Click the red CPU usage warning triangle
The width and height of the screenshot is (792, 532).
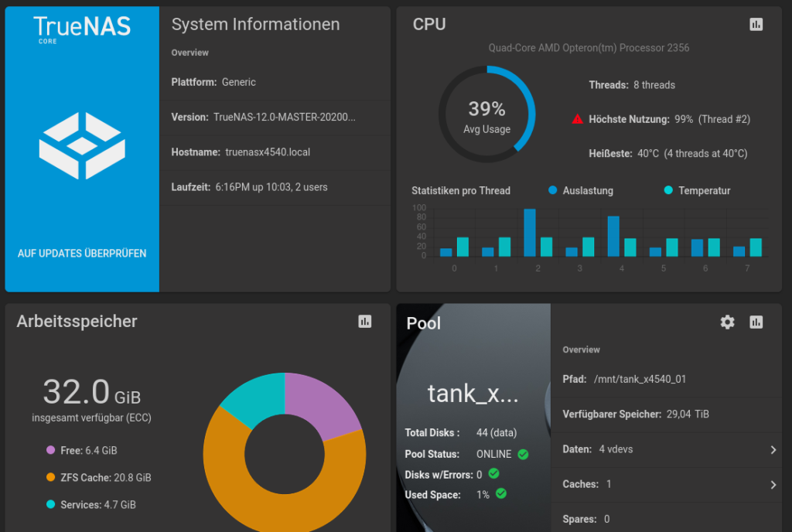point(577,119)
